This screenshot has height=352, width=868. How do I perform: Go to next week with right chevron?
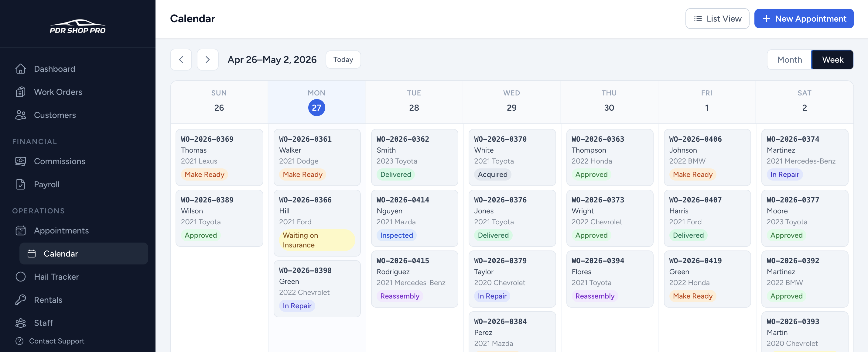click(x=207, y=60)
